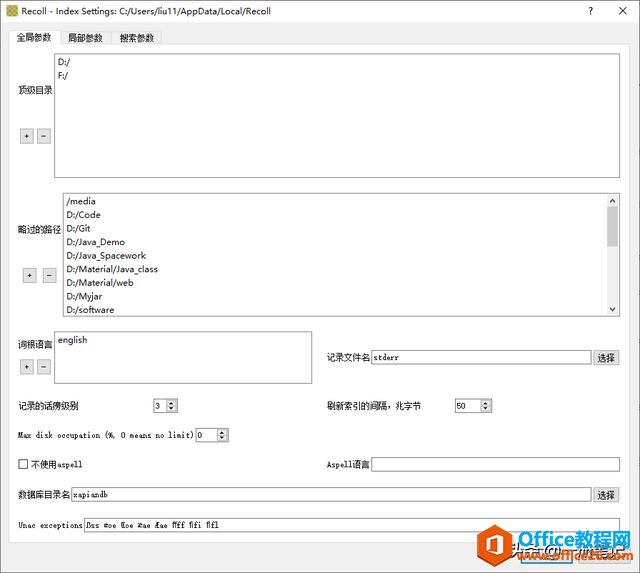Screen dimensions: 640x573
Task: Click 选择 button next to log file name
Action: pos(606,358)
